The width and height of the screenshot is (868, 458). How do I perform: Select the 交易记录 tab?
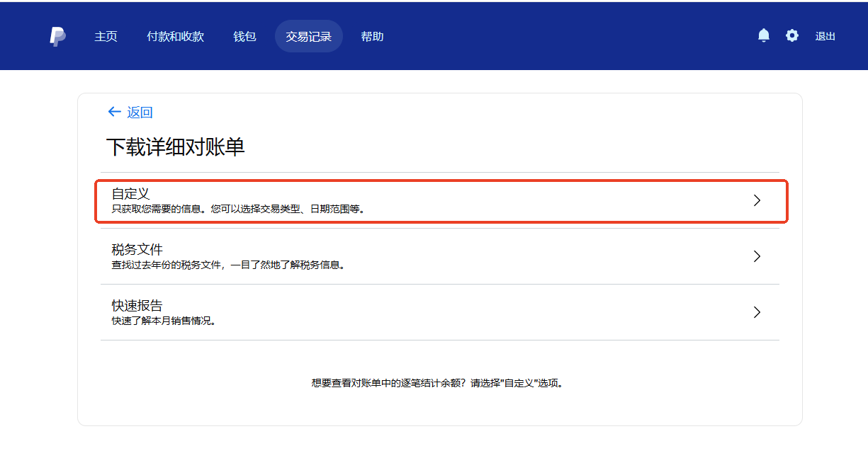308,37
